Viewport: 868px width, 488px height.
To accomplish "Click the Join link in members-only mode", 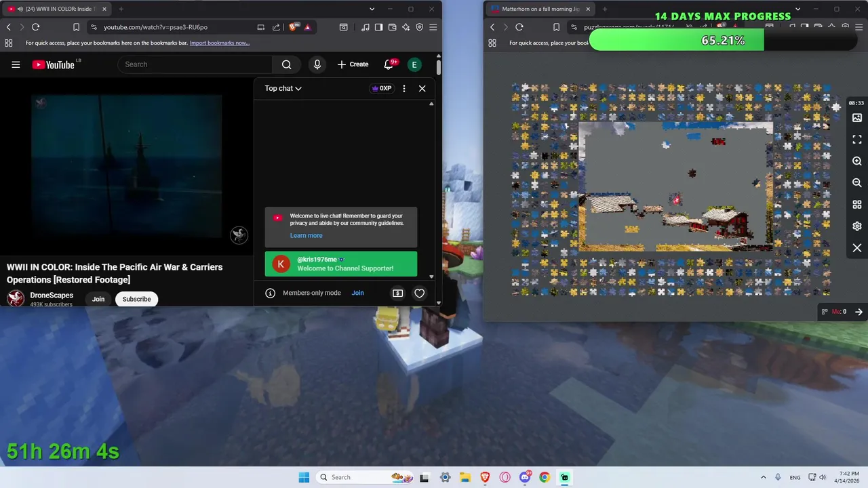I will coord(357,293).
